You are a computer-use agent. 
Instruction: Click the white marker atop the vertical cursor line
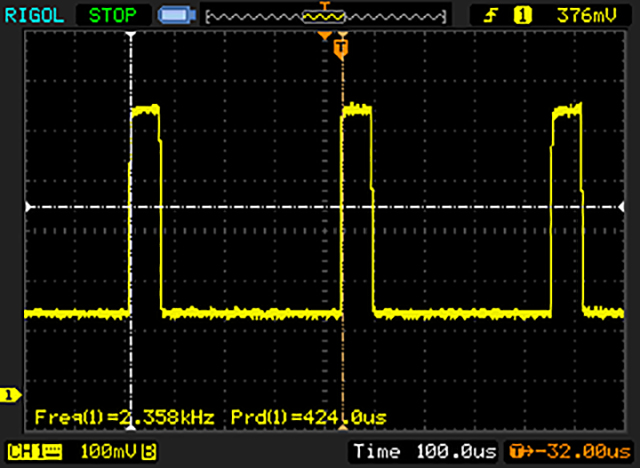point(131,35)
